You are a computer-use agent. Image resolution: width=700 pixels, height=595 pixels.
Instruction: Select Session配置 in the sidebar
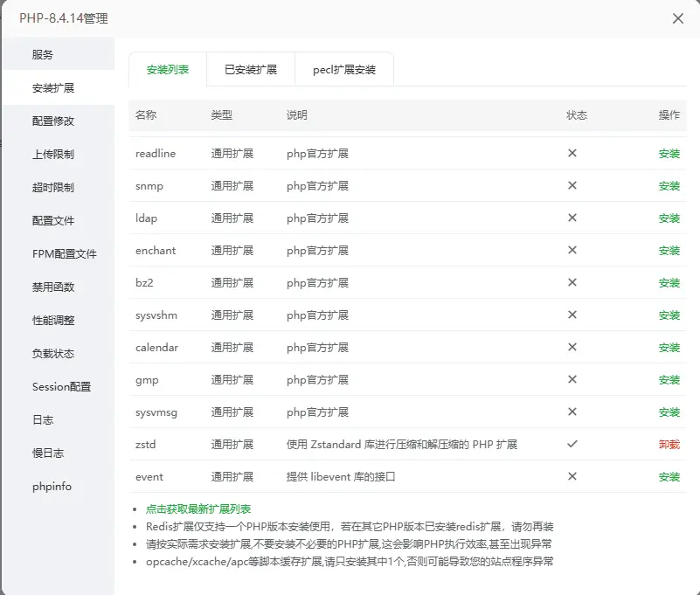pyautogui.click(x=61, y=386)
